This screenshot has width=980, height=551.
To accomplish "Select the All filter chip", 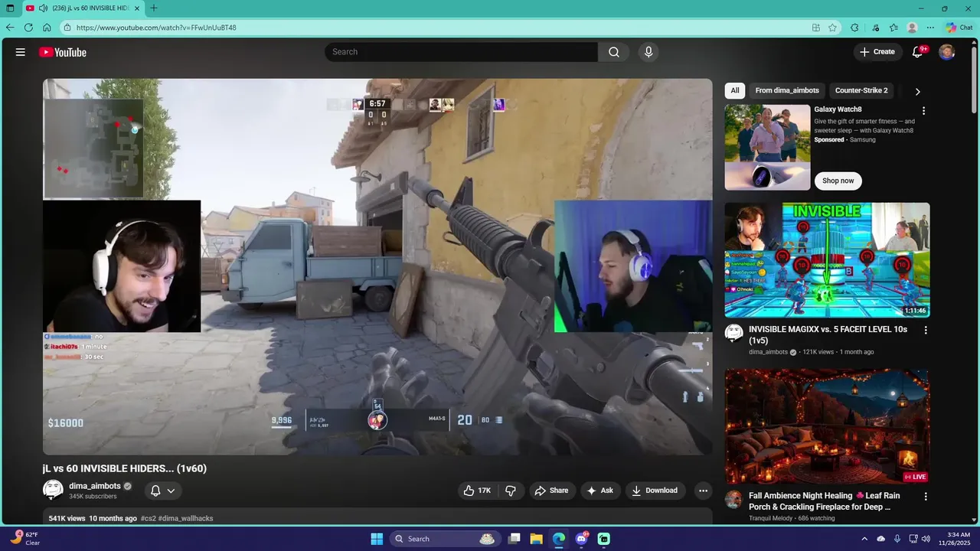I will pos(735,90).
